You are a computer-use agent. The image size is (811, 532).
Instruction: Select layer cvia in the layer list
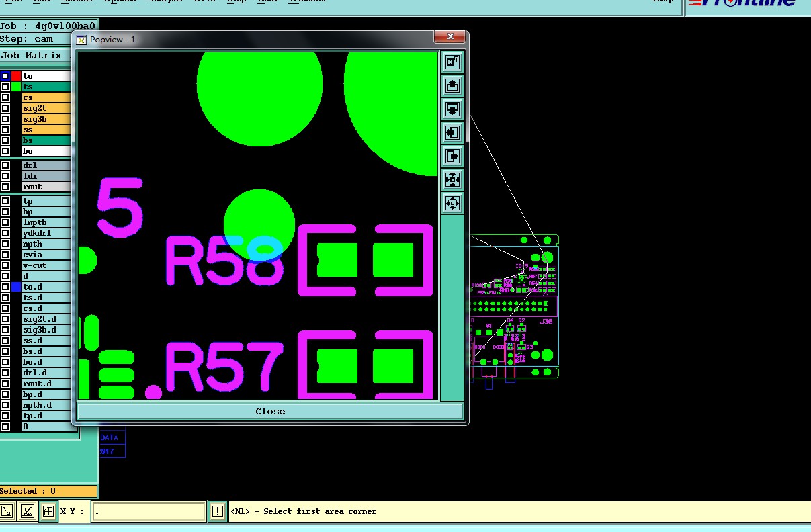pos(46,255)
